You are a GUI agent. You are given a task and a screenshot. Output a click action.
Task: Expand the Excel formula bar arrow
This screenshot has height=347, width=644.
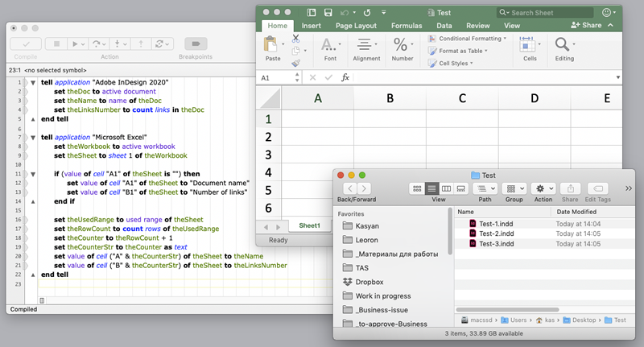point(617,77)
